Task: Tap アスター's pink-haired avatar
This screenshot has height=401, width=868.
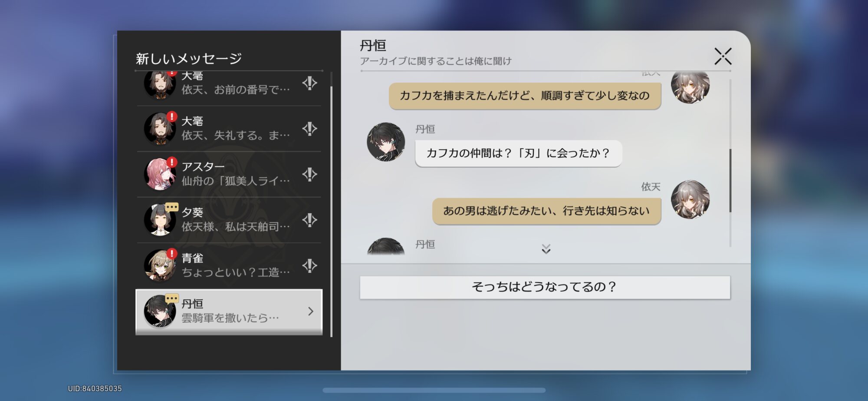Action: click(x=159, y=175)
